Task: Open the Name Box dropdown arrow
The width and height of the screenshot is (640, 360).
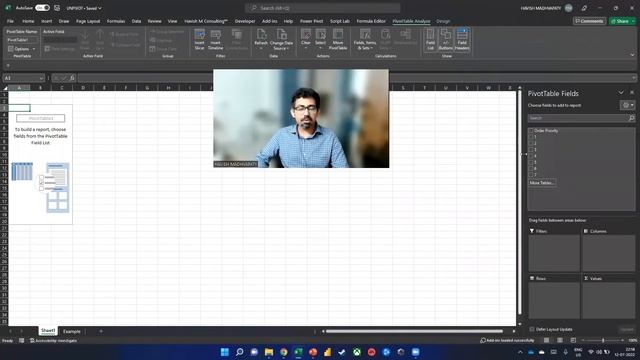Action: 41,78
